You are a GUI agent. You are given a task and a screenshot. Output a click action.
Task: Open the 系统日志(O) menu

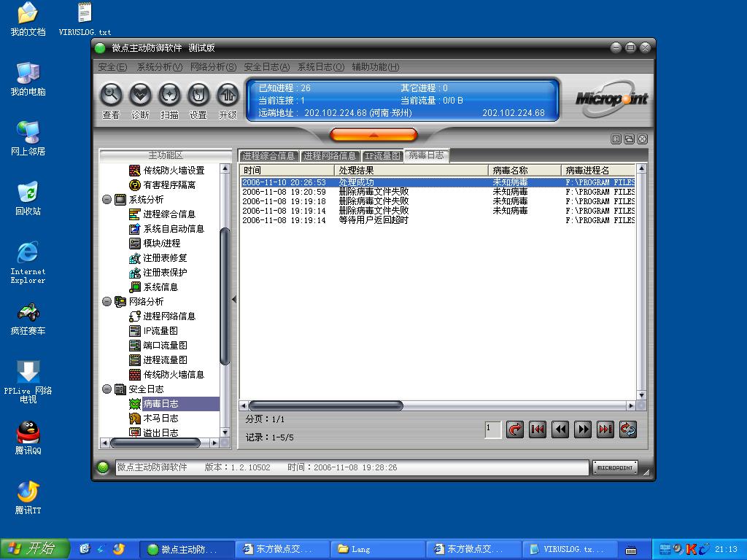pos(321,67)
